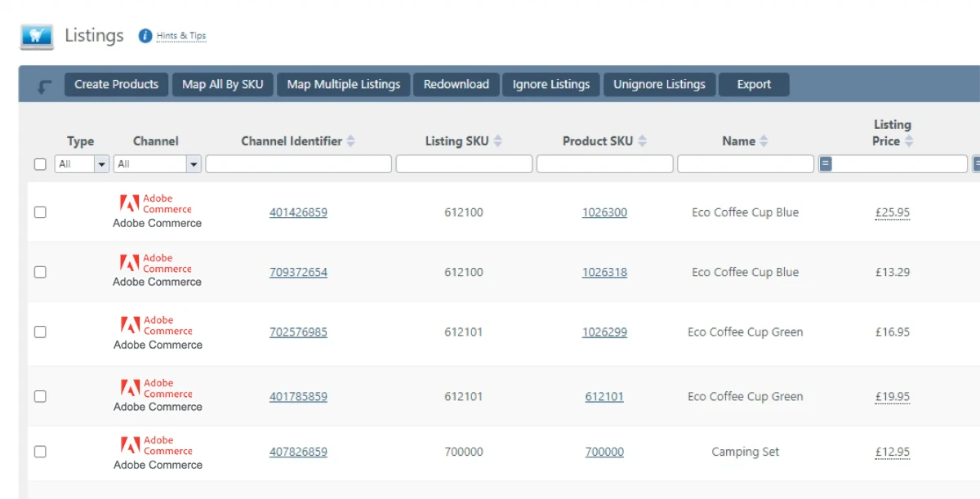This screenshot has width=980, height=499.
Task: Open product SKU 612101 link
Action: point(604,396)
